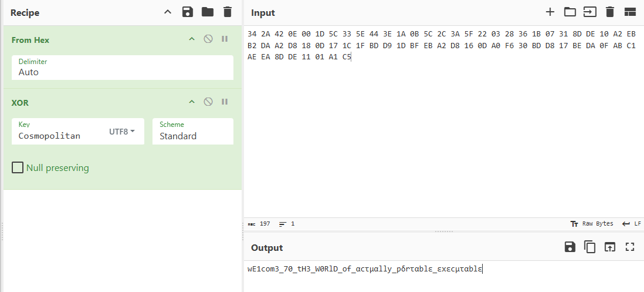Save output to file
The image size is (644, 292).
coord(570,247)
